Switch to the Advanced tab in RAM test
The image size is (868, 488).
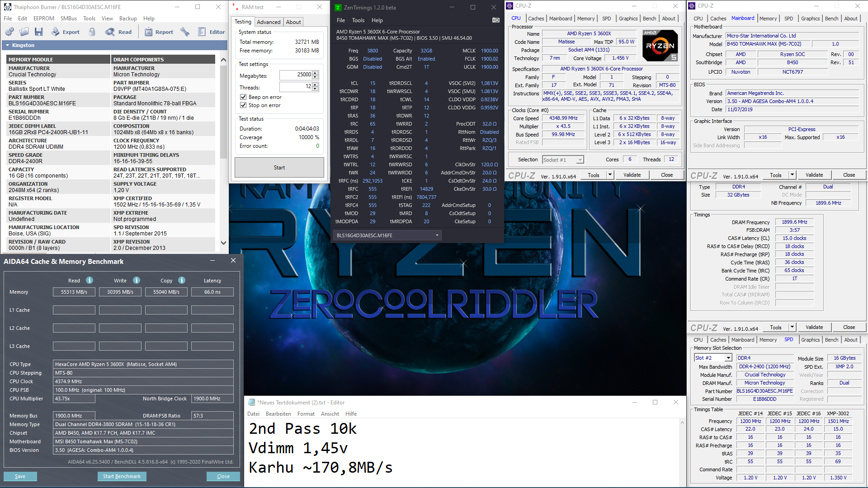click(x=269, y=22)
